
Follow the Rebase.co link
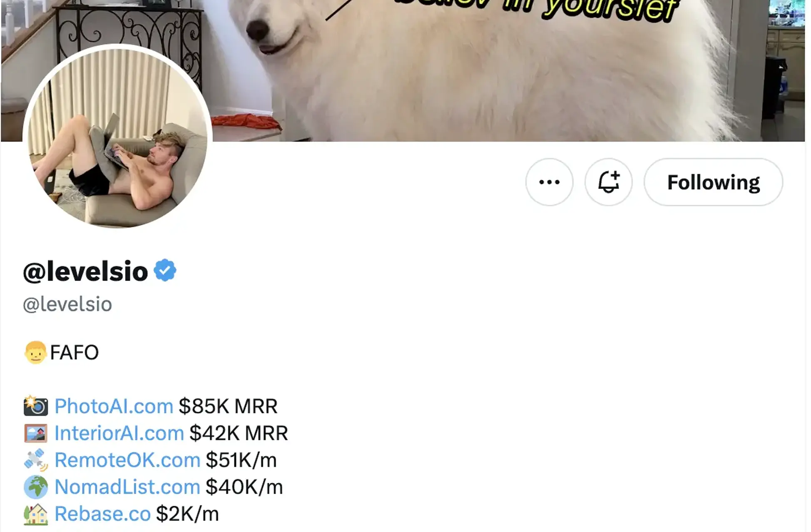click(102, 514)
